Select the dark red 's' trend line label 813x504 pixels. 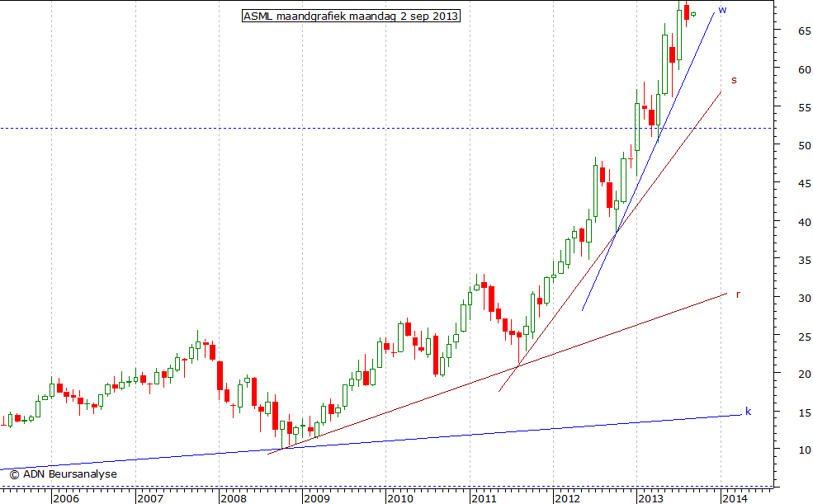point(734,80)
